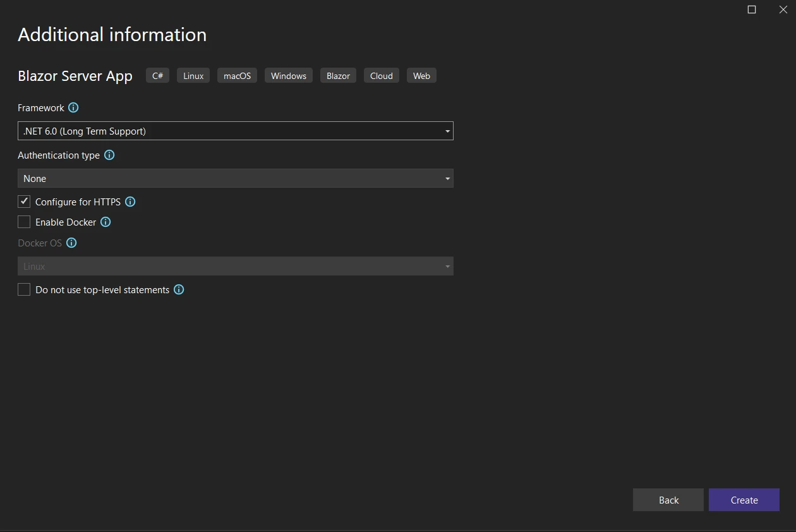Screen dimensions: 796x532
Task: Close the Additional information dialog
Action: pos(783,9)
